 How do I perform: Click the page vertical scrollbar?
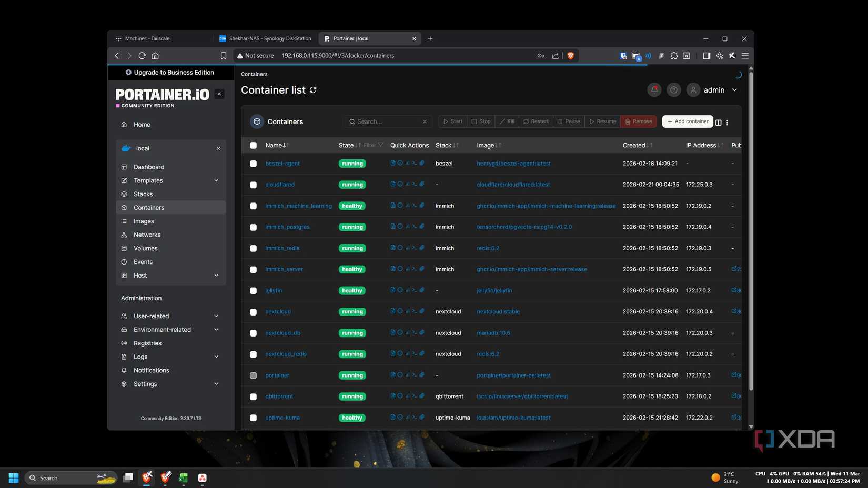751,231
